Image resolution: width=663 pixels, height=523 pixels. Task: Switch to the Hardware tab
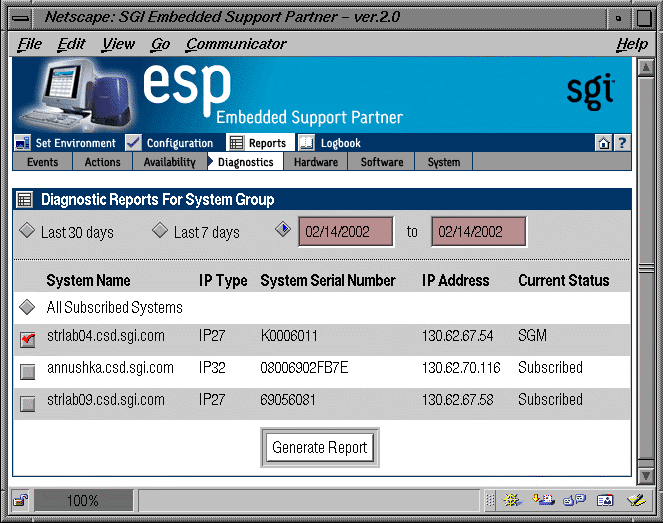316,162
